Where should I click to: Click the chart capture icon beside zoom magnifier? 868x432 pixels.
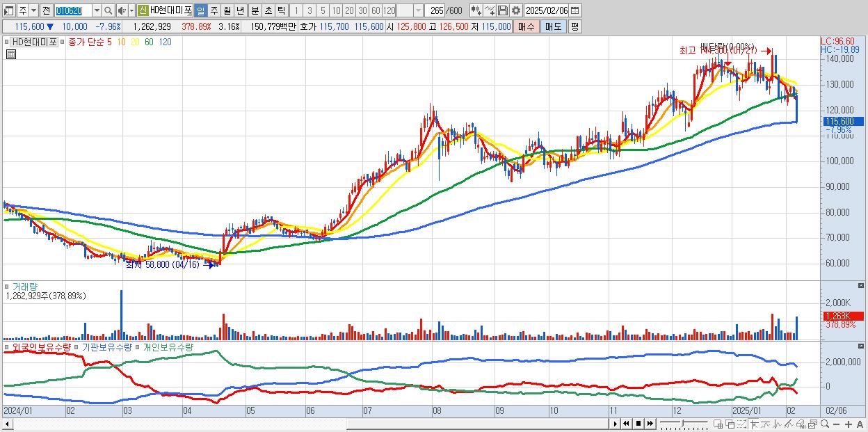click(x=812, y=424)
